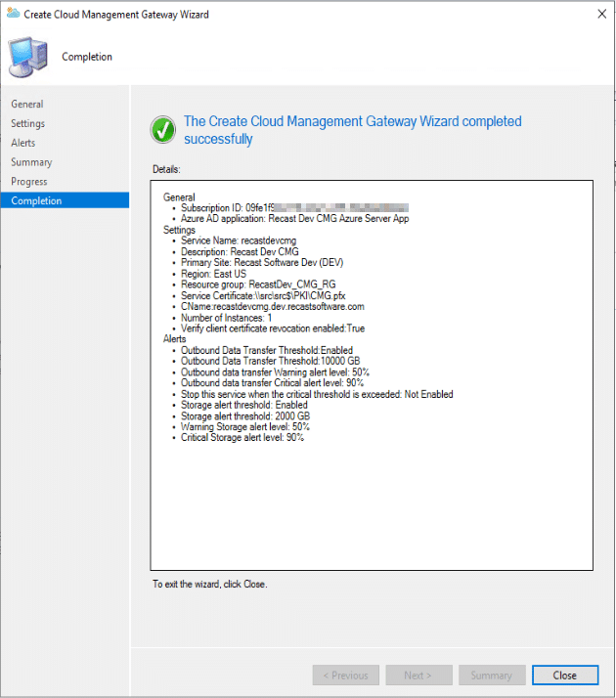Select the Summary step in the left sidebar

31,162
